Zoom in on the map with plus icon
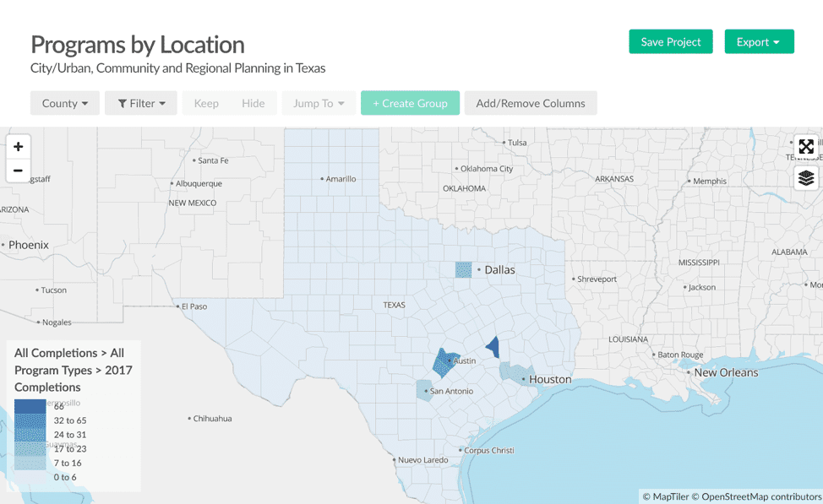The image size is (823, 504). 18,147
